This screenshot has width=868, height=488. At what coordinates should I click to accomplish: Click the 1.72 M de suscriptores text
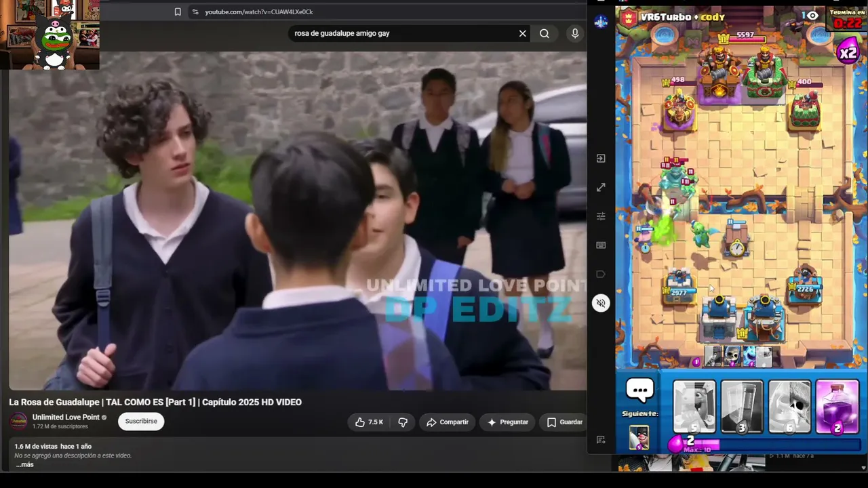coord(60,427)
